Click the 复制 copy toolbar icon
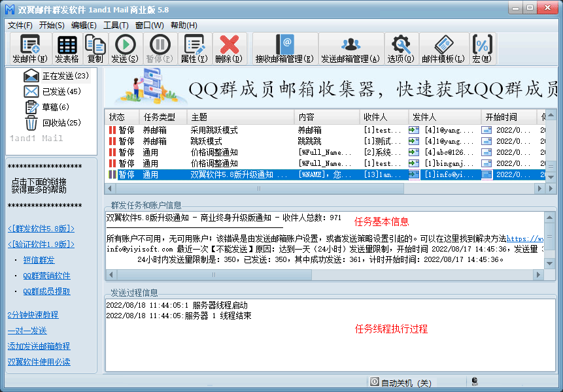The height and width of the screenshot is (392, 563). tap(95, 49)
